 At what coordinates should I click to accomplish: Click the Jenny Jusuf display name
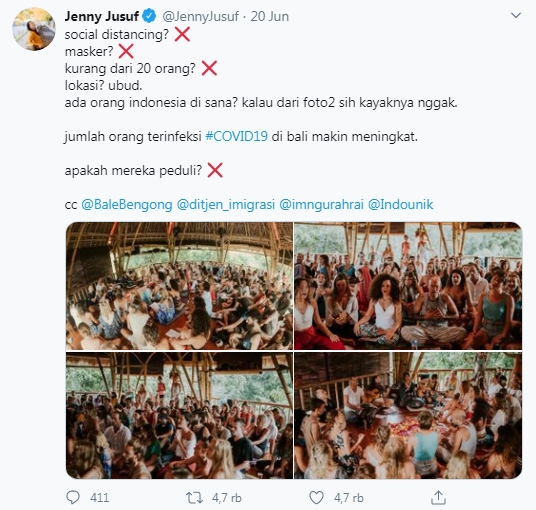tap(102, 16)
